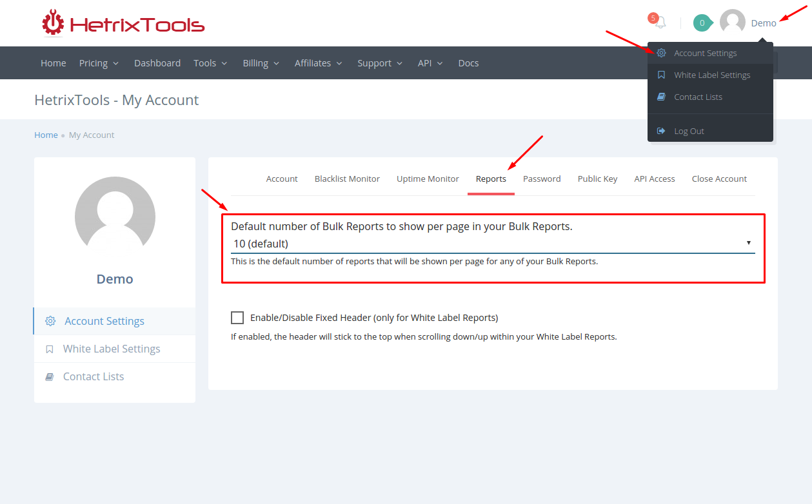Click the sidebar Contact Lists book icon
Viewport: 812px width, 504px height.
coord(50,377)
